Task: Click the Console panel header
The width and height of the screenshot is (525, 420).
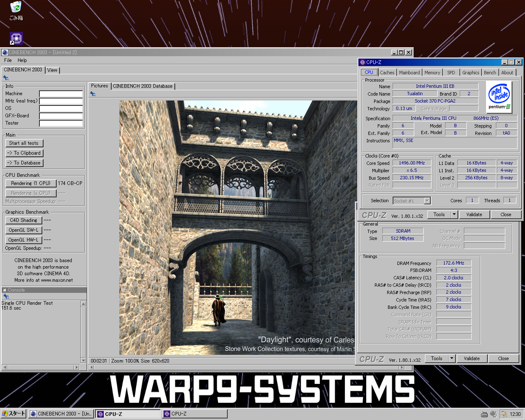Action: coord(44,290)
